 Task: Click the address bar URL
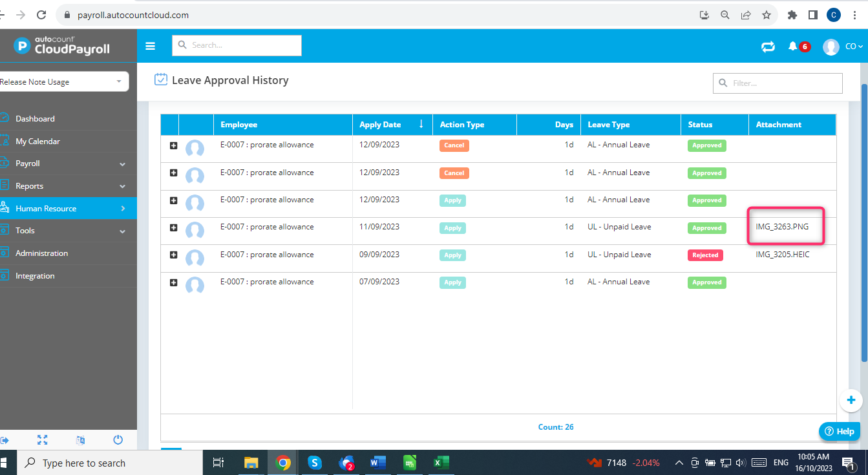pos(133,15)
